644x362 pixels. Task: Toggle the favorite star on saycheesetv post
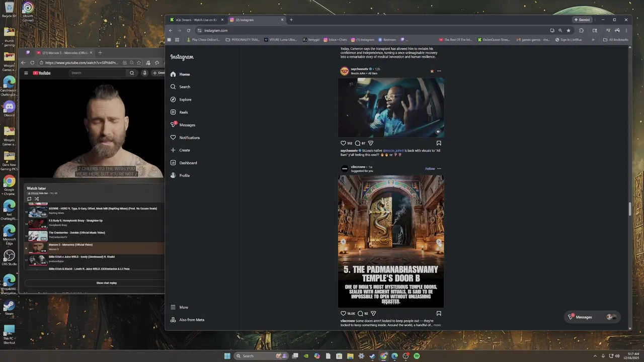[x=432, y=71]
